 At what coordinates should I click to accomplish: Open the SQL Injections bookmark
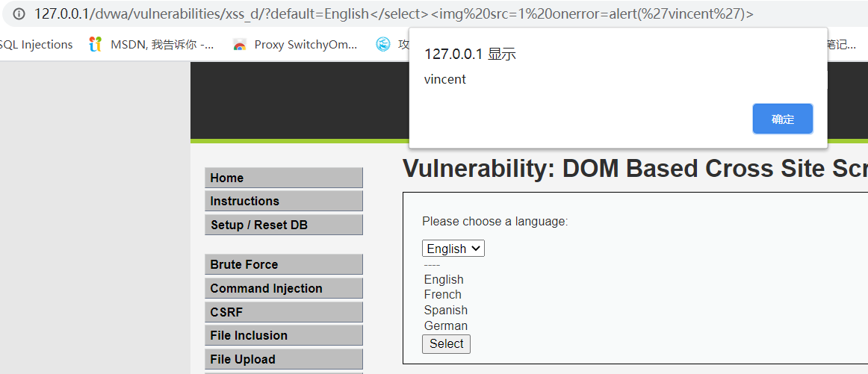[x=36, y=45]
